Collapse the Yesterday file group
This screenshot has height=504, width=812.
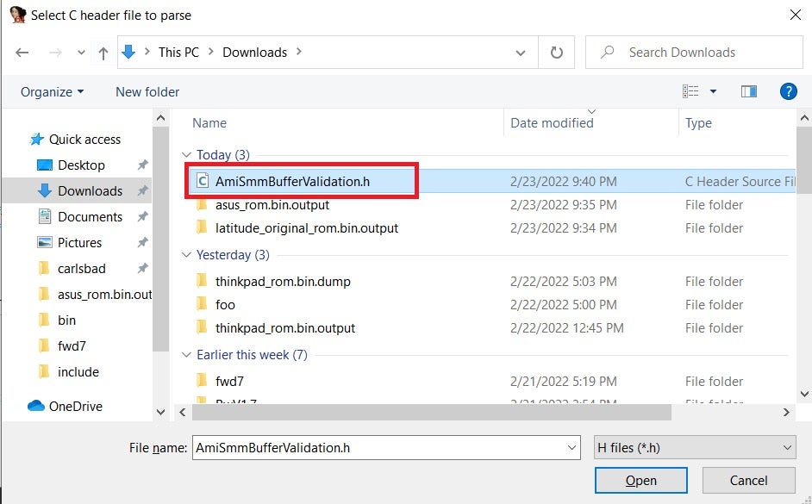186,255
